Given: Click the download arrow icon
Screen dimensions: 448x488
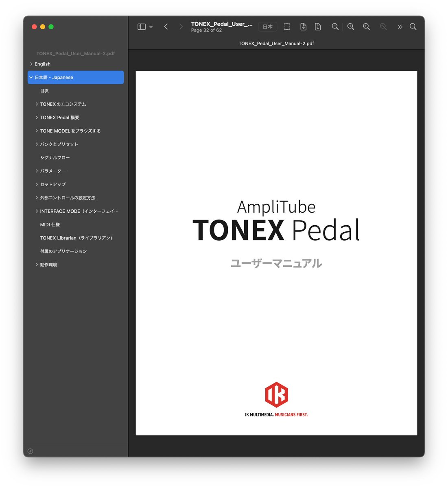Looking at the screenshot, I should point(318,26).
